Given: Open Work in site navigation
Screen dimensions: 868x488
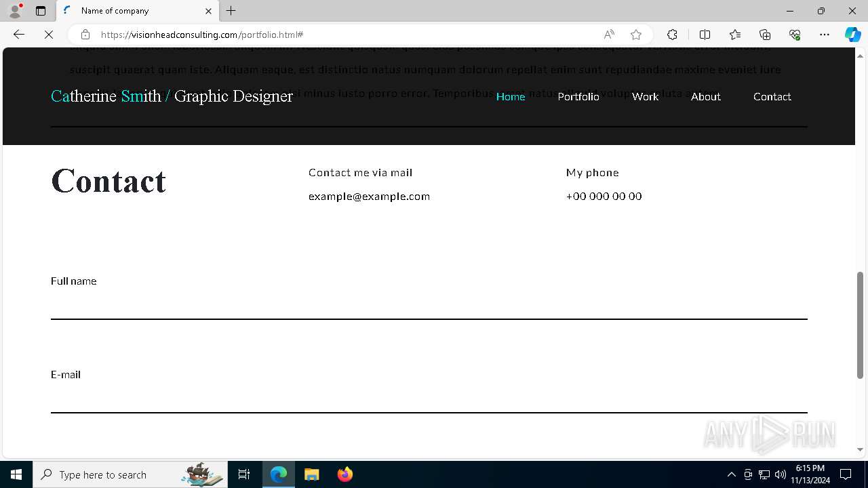Looking at the screenshot, I should (x=645, y=96).
